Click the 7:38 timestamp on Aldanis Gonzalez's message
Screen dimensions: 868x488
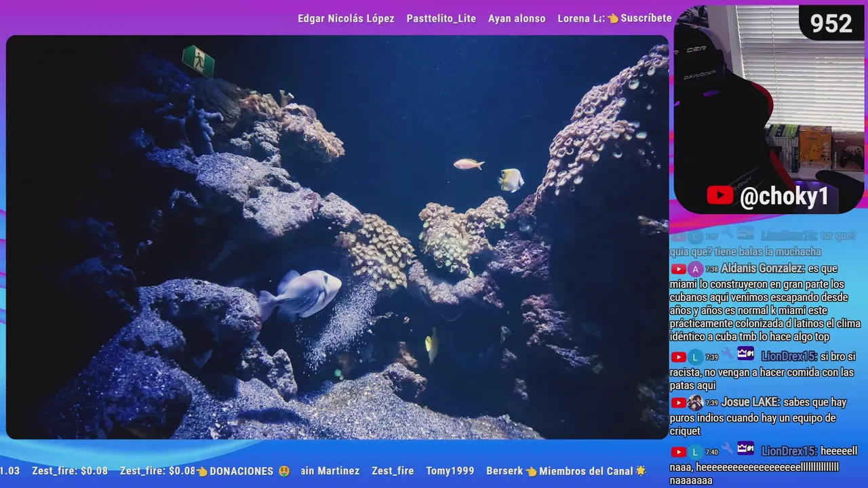click(x=711, y=270)
